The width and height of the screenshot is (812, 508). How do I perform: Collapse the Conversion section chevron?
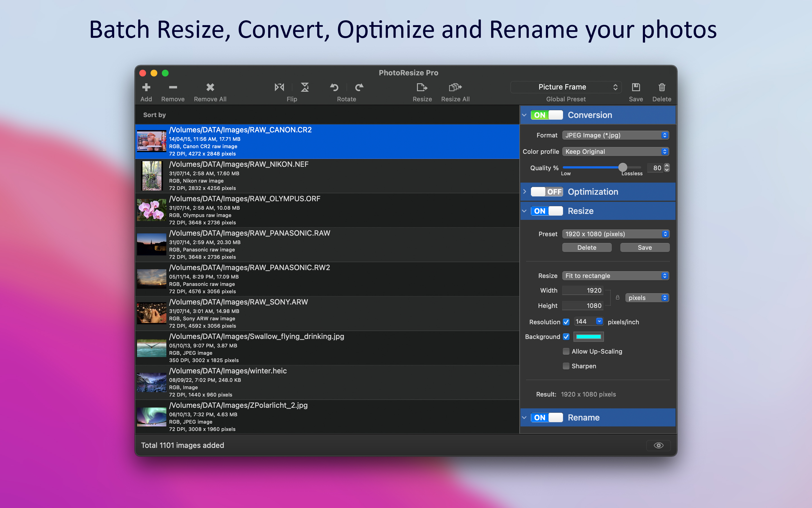pos(524,115)
